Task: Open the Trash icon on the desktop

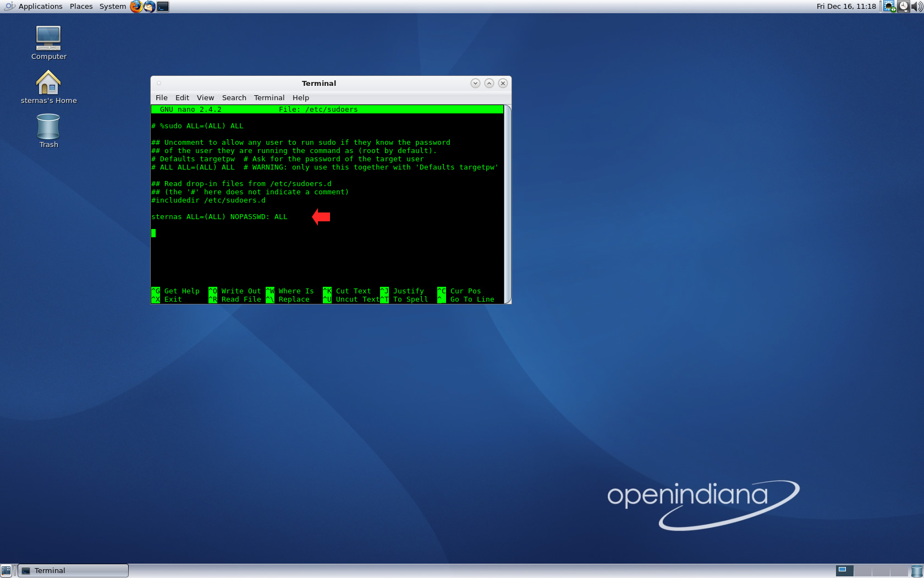Action: 48,131
